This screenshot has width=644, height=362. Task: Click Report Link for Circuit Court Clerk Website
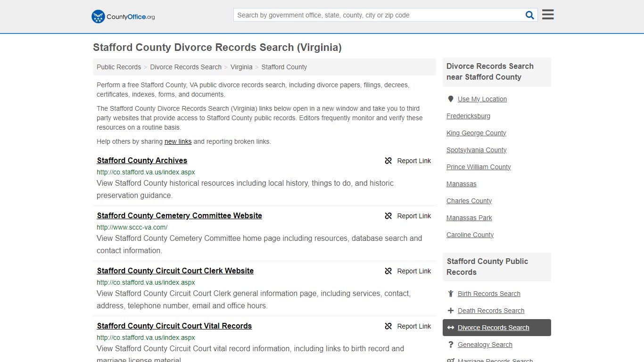414,271
